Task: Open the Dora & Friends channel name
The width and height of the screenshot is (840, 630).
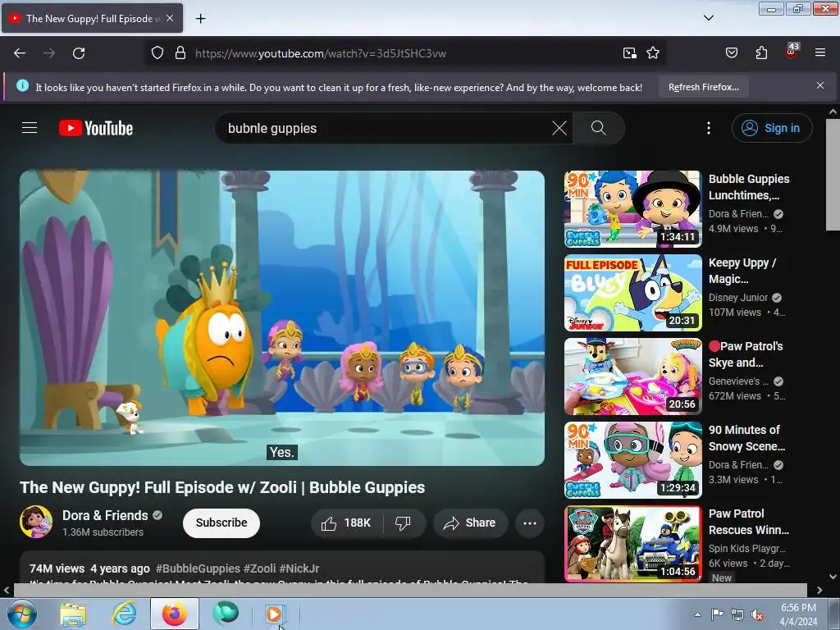Action: pyautogui.click(x=105, y=515)
